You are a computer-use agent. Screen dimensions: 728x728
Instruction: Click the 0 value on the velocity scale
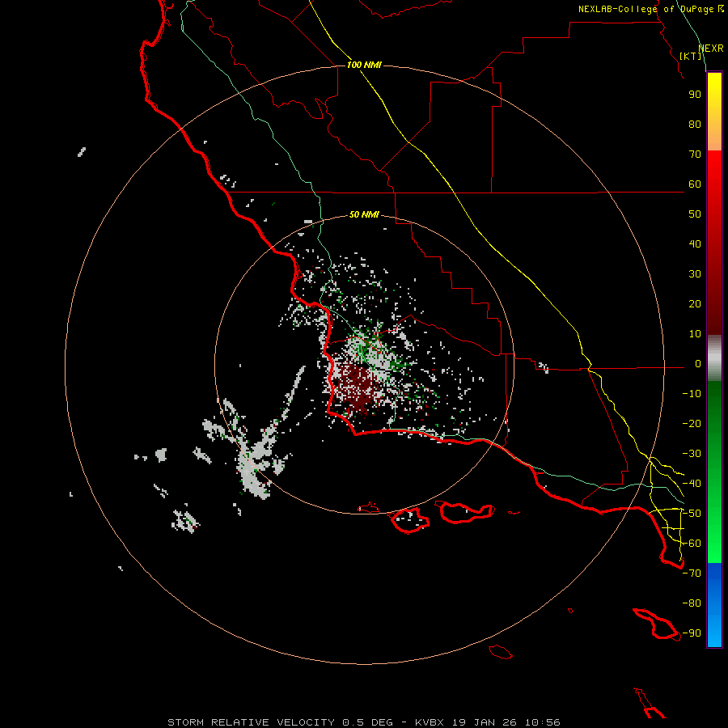pyautogui.click(x=698, y=363)
